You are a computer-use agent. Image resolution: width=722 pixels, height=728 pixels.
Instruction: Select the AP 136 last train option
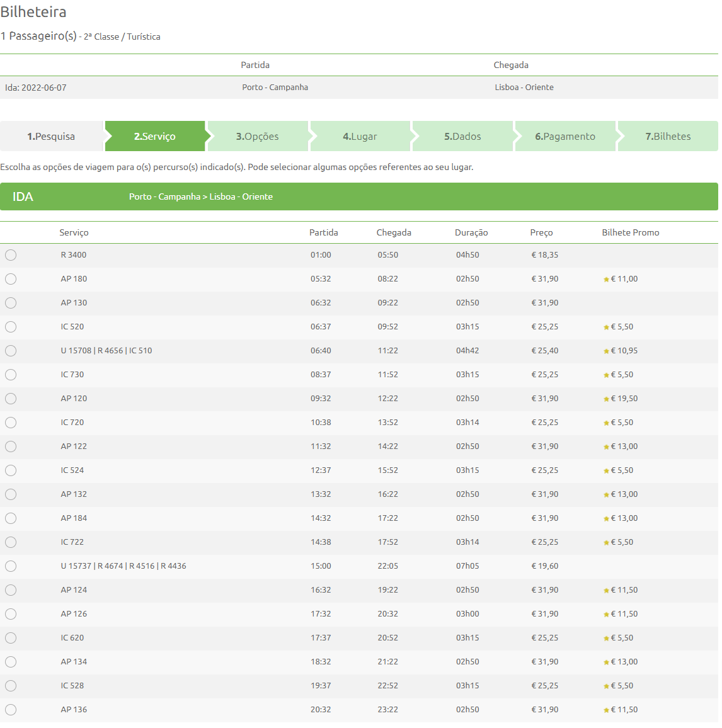point(11,710)
